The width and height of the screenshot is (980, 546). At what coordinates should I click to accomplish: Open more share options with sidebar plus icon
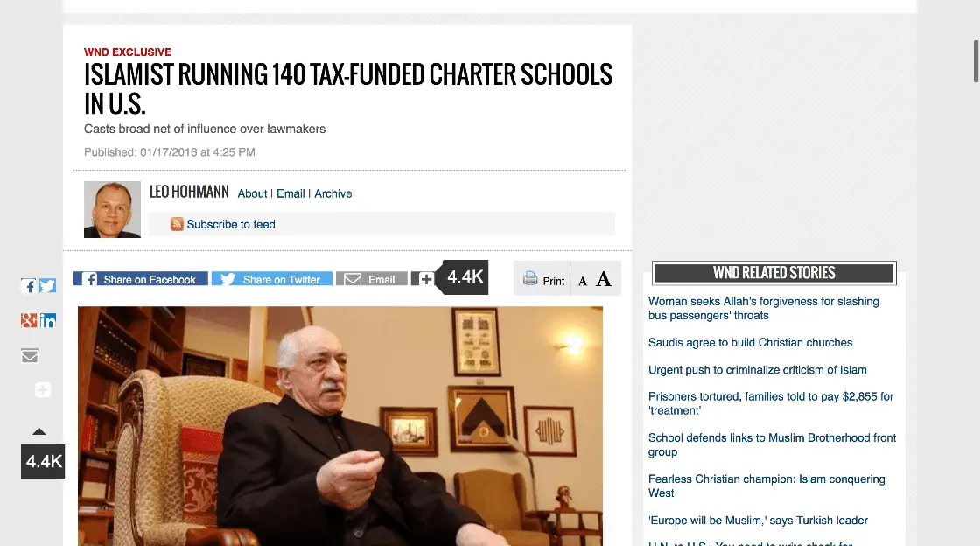[x=43, y=390]
